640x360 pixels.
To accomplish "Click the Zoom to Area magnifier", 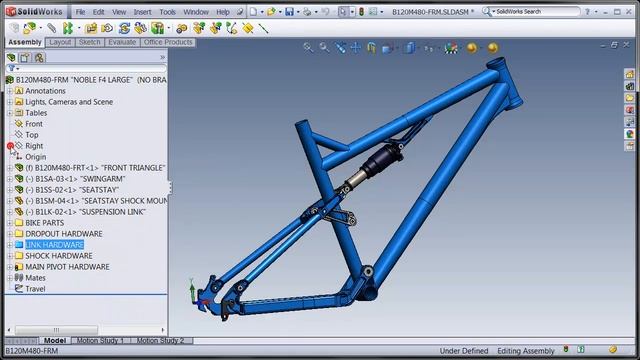I will (324, 48).
